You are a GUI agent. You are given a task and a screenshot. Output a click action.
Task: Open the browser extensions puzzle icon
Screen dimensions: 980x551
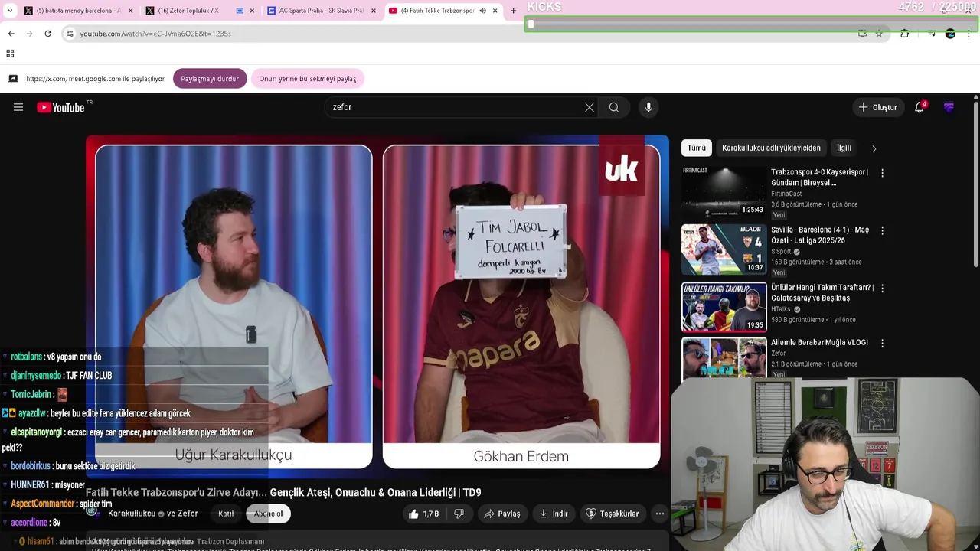tap(905, 34)
